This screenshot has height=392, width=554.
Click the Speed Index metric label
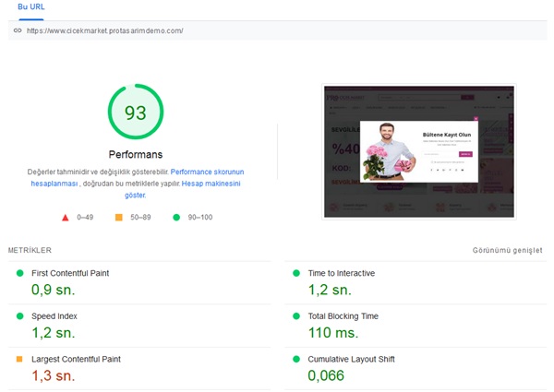[x=54, y=316]
